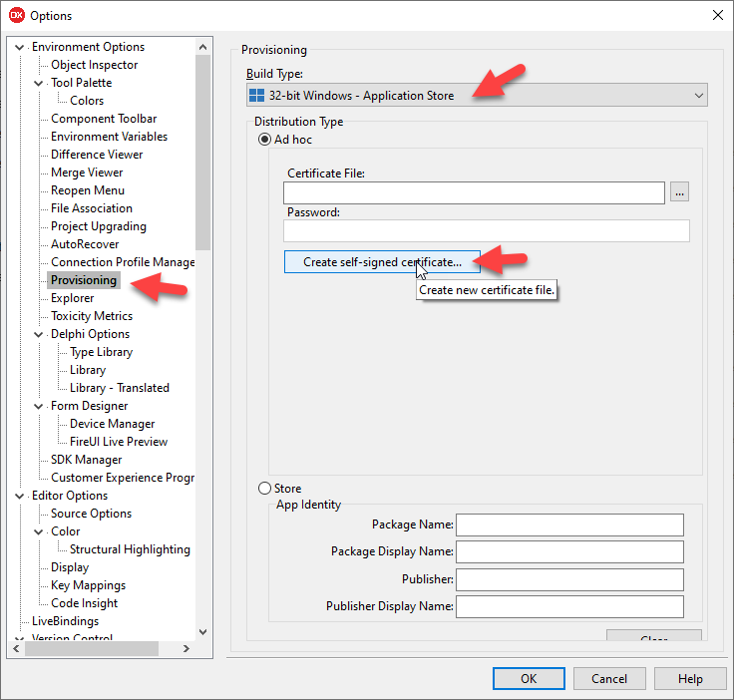
Task: Select Object Inspector in options tree
Action: [95, 65]
